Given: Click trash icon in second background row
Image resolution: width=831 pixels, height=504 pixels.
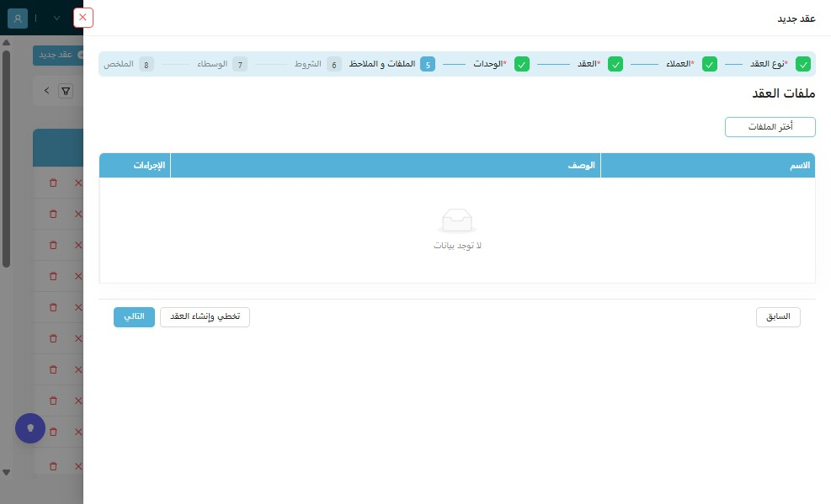Looking at the screenshot, I should click(x=53, y=214).
